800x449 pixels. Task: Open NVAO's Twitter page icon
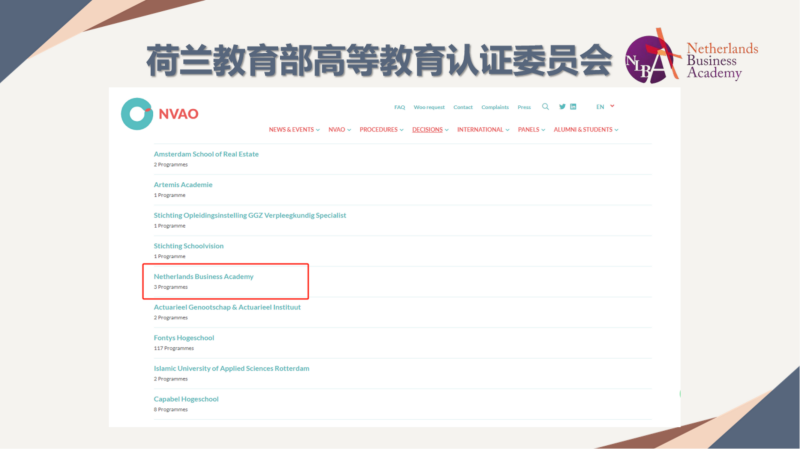point(562,107)
